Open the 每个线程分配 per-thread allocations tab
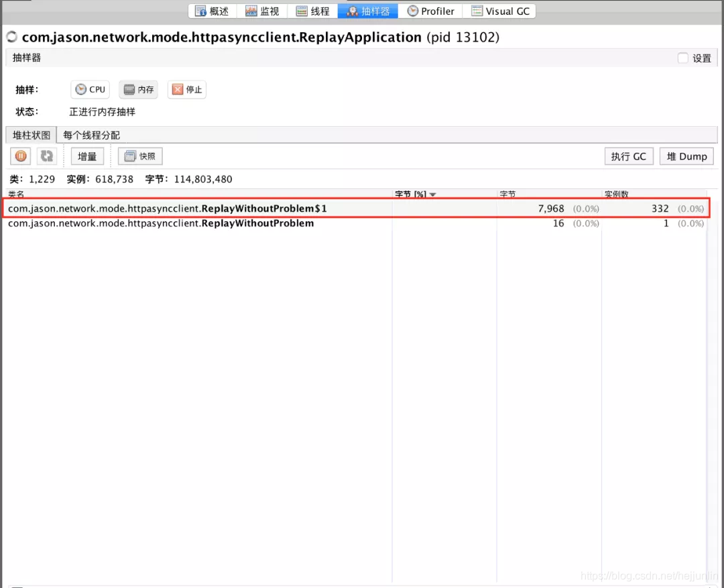Image resolution: width=724 pixels, height=588 pixels. pos(91,135)
